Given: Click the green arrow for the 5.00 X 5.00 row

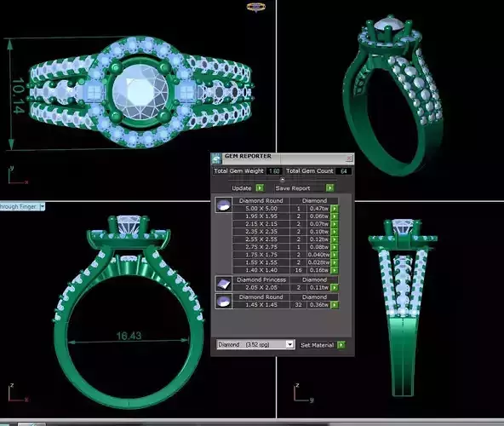Looking at the screenshot, I should [335, 209].
